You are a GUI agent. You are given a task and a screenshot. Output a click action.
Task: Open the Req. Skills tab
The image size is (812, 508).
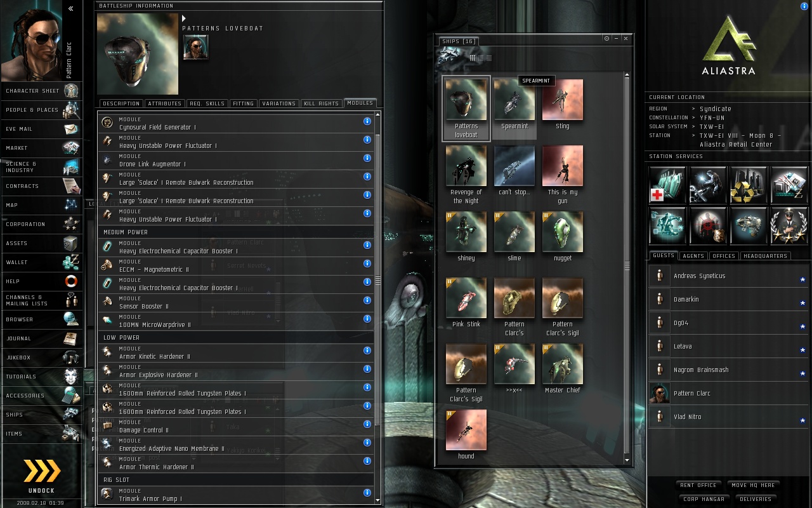pos(207,104)
